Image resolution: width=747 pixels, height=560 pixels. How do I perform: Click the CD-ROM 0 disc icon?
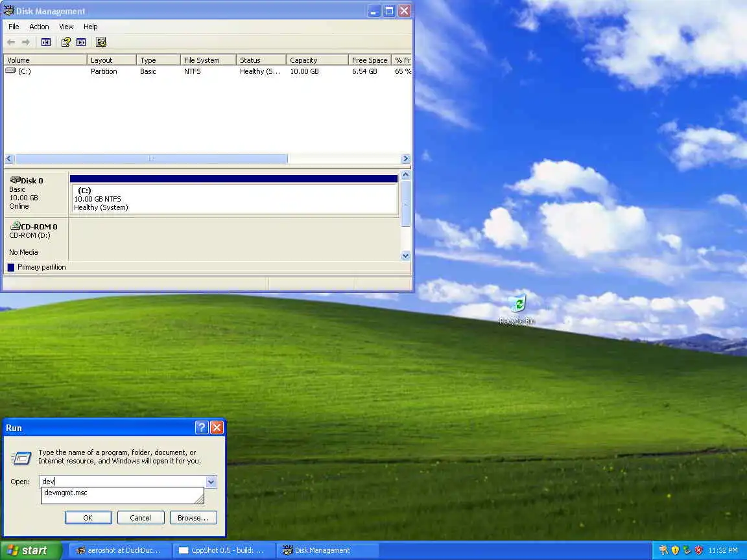click(16, 226)
